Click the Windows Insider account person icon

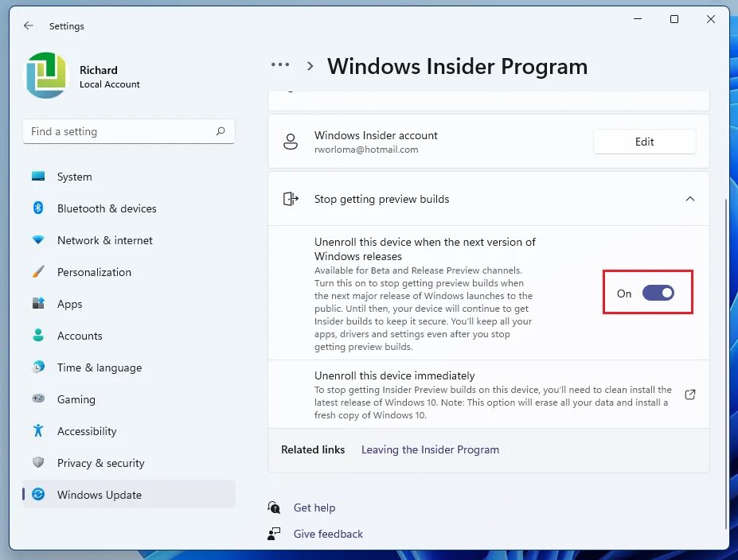(292, 142)
